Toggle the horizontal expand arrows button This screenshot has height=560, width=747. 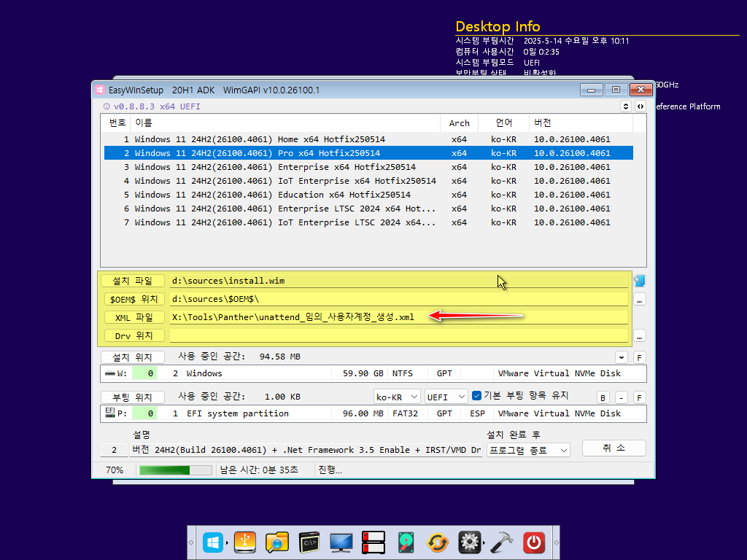[x=640, y=106]
